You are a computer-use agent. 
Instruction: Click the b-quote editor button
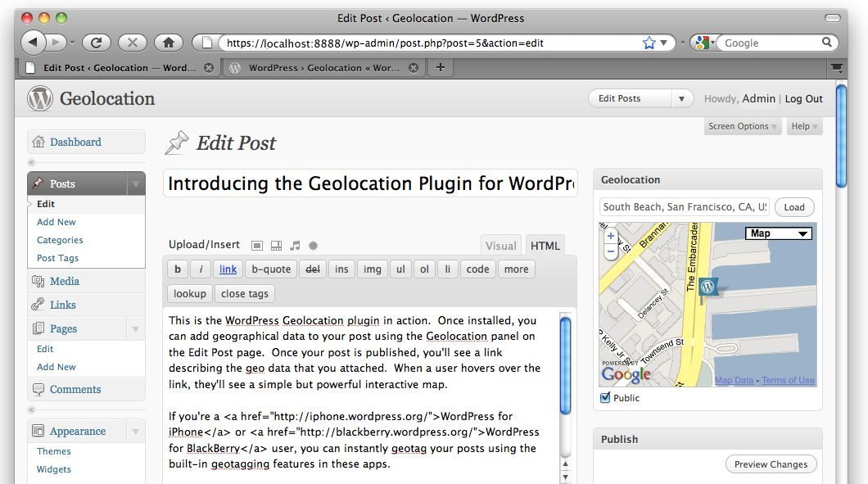tap(271, 269)
